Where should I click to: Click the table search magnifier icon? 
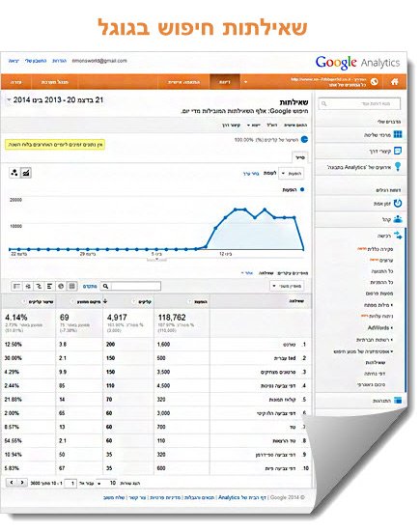[x=105, y=287]
